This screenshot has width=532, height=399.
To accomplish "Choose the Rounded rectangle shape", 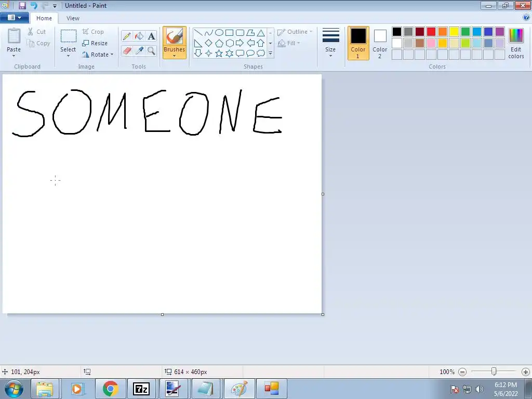I will click(x=240, y=33).
